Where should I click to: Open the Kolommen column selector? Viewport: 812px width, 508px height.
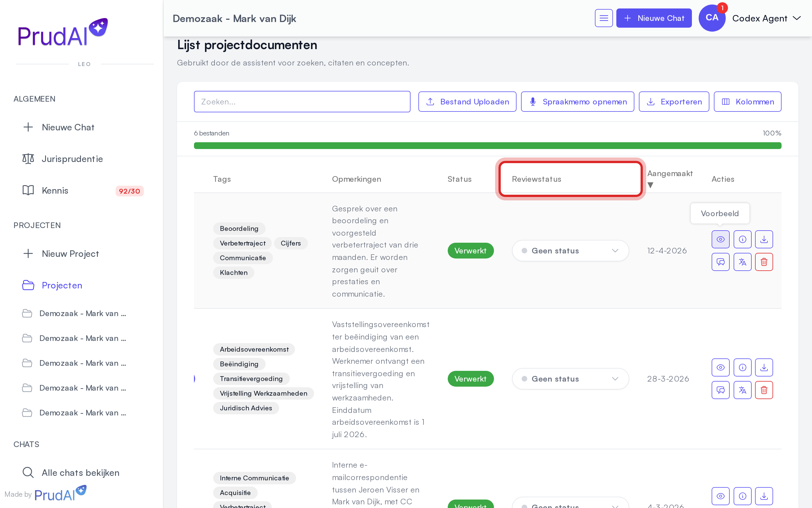point(747,102)
